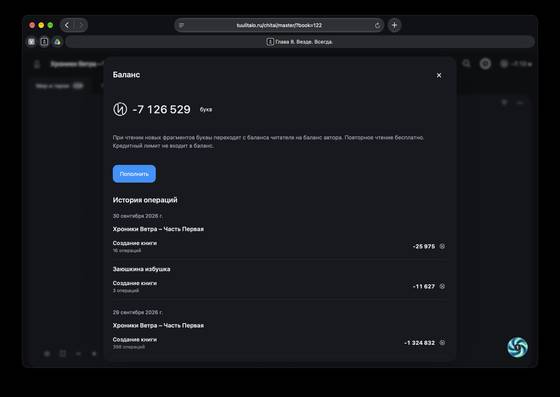The width and height of the screenshot is (560, 397).
Task: Click the Пополнить button
Action: (134, 174)
